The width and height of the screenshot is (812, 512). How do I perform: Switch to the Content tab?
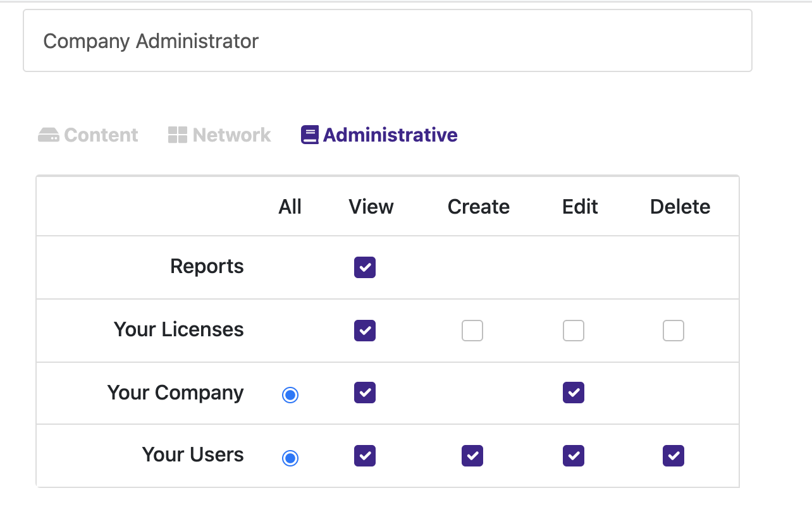point(88,135)
